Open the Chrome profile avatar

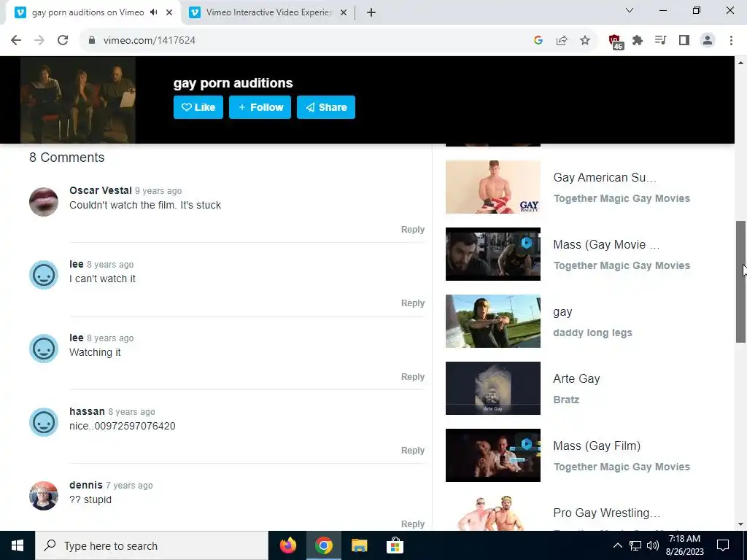tap(708, 41)
